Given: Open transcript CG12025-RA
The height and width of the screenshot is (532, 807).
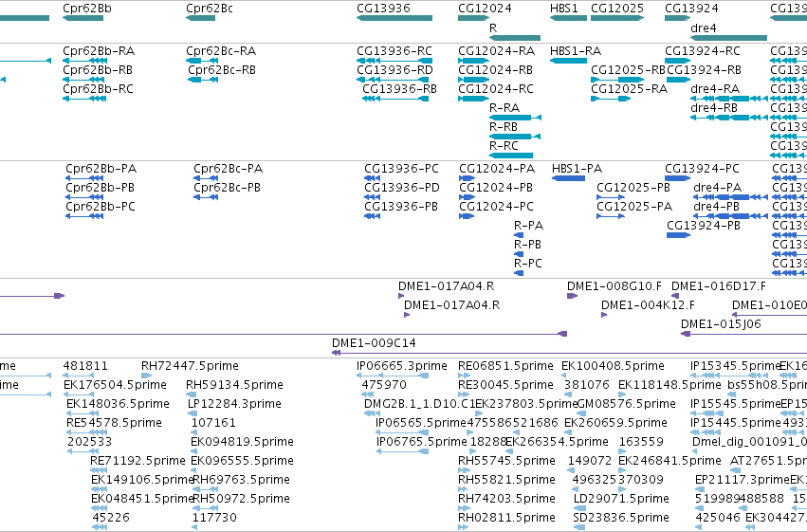Looking at the screenshot, I should point(629,89).
